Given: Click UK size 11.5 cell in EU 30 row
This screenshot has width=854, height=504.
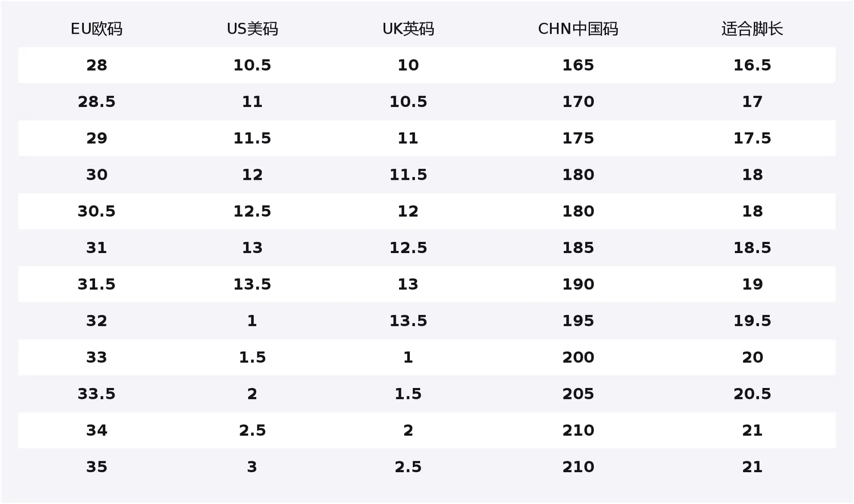Looking at the screenshot, I should 408,175.
